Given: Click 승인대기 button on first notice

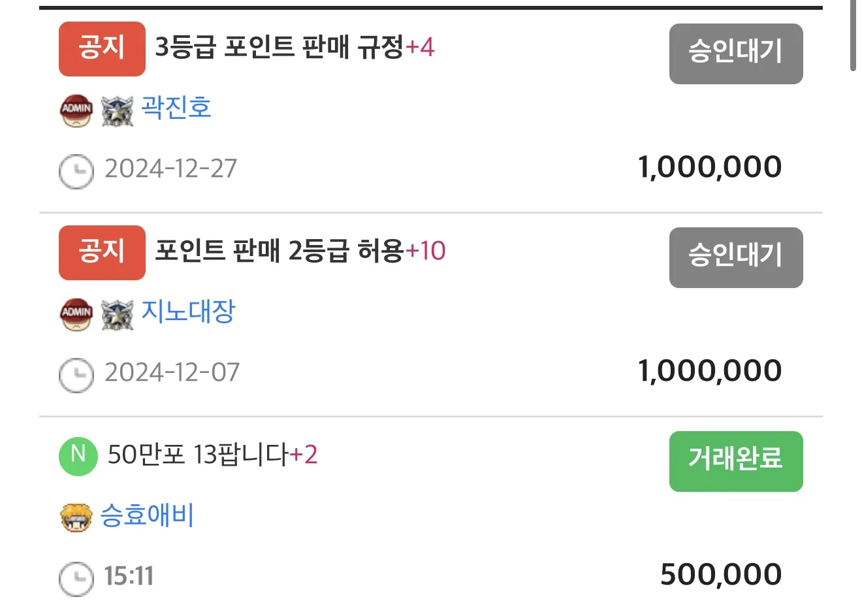Looking at the screenshot, I should (736, 54).
